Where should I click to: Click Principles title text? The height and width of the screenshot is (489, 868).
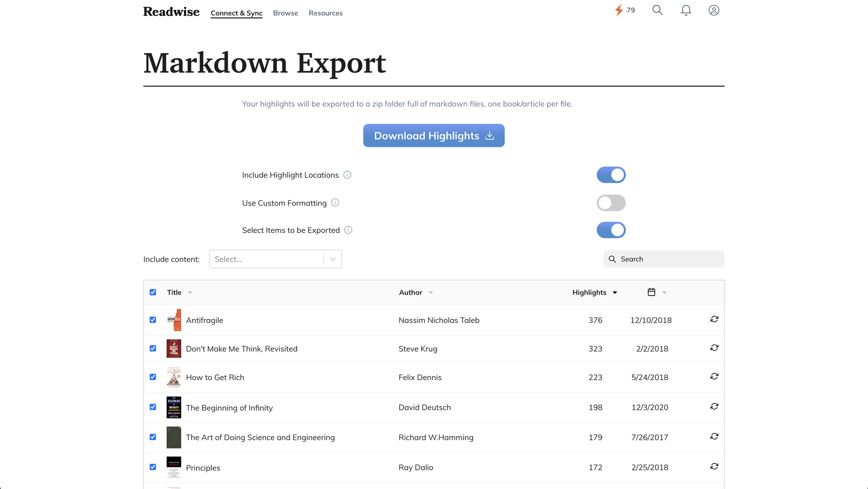coord(203,468)
